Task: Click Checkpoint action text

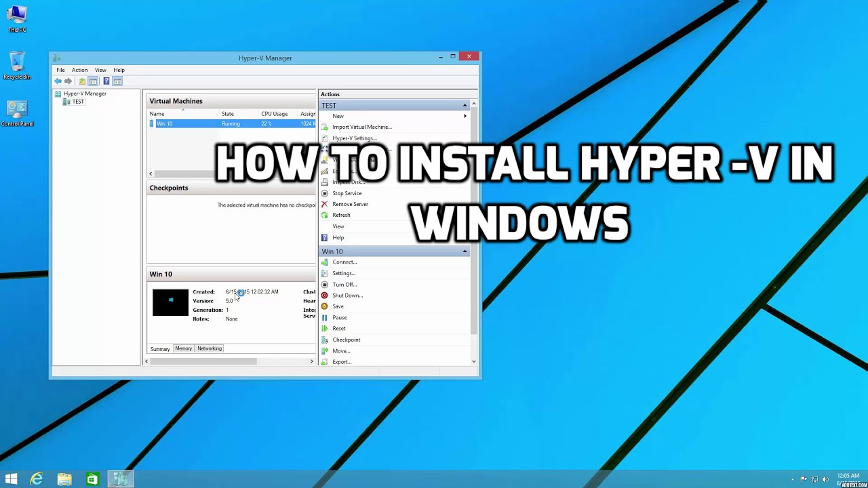Action: click(x=347, y=340)
